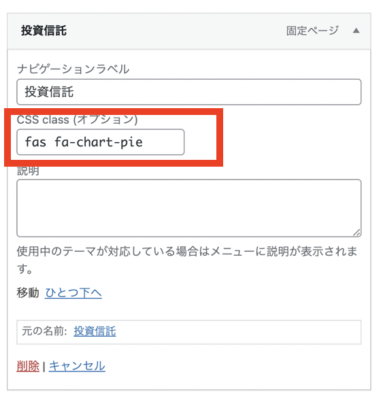Click the 固定ページ item type label
Screen dimensions: 381x400
coord(312,31)
